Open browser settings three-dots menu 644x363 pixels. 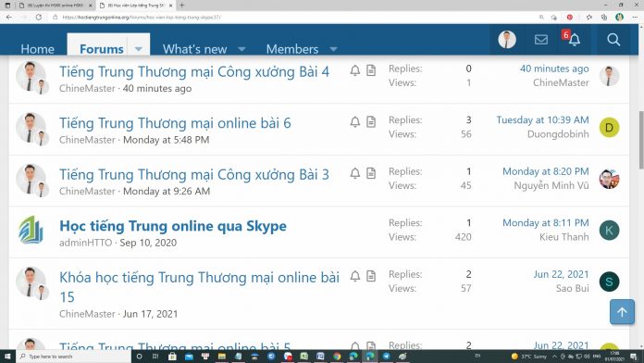pos(635,18)
